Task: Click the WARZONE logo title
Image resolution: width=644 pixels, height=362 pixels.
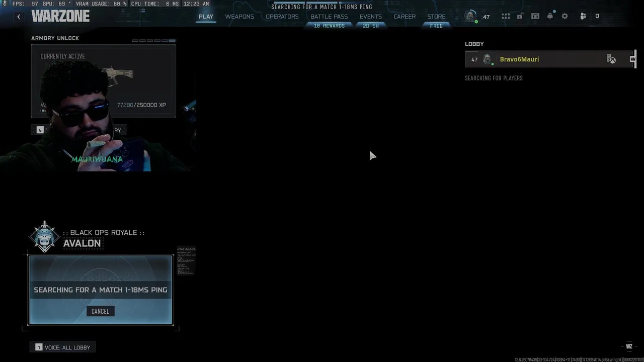Action: 60,16
